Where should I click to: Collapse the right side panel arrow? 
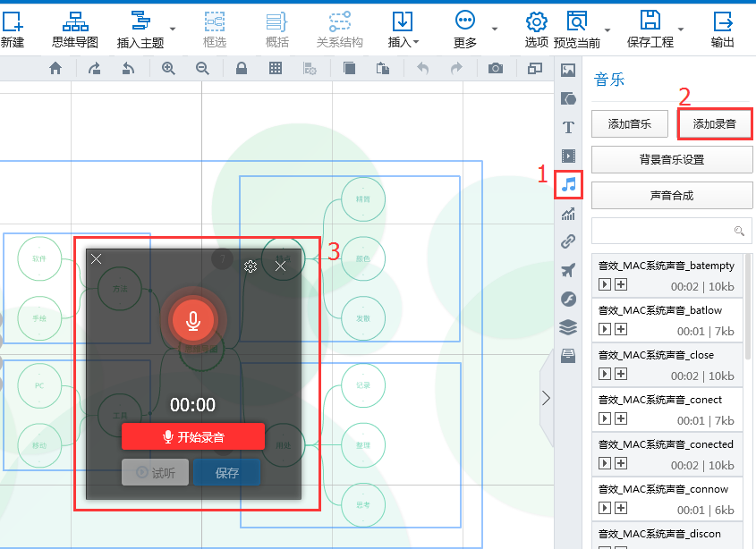546,398
